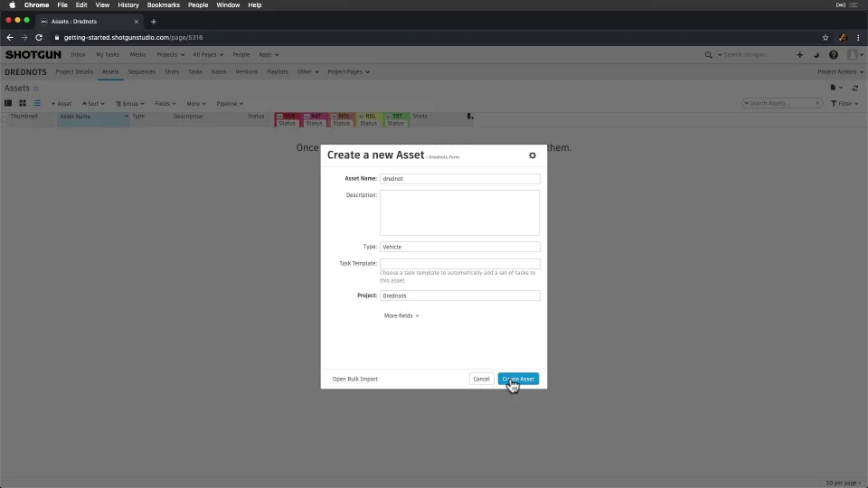The height and width of the screenshot is (488, 868).
Task: Open the help question mark icon
Action: [833, 55]
